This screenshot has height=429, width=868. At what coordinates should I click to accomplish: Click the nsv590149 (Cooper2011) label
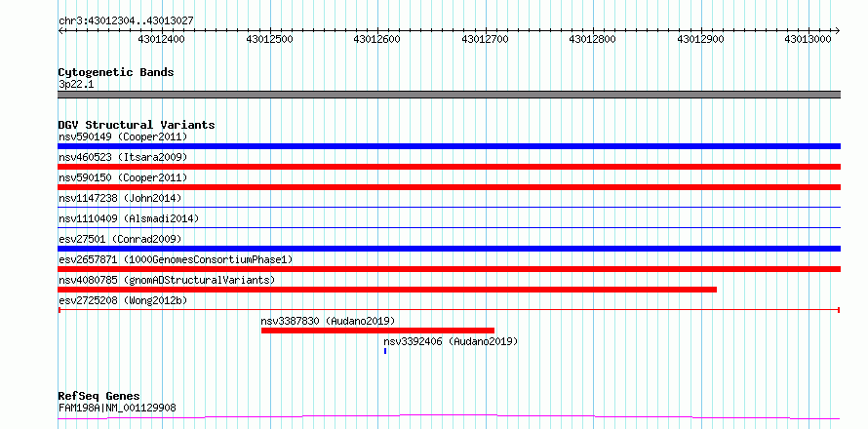coord(123,136)
